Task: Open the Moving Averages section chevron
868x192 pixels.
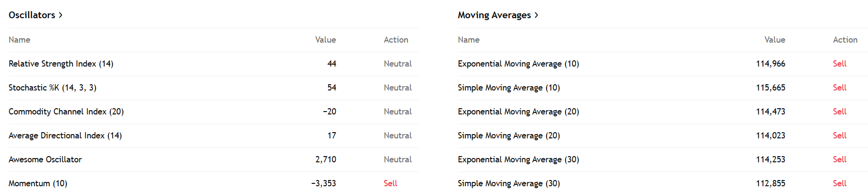Action: [536, 15]
